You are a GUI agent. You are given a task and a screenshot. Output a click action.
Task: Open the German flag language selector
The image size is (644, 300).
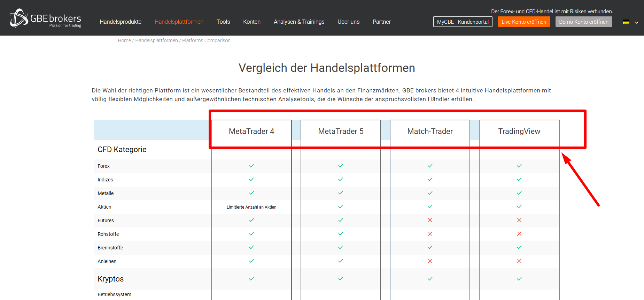coord(626,22)
